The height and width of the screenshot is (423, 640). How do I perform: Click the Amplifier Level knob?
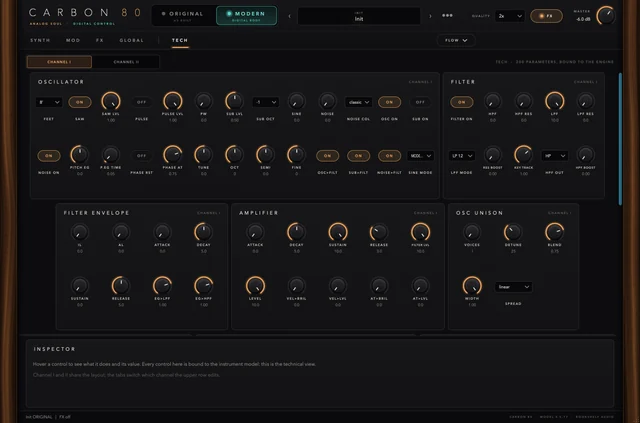click(255, 285)
